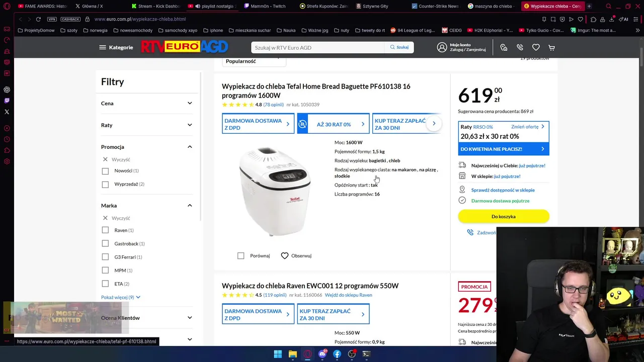Screen dimensions: 644x362
Task: Open Opera easy setup menu icon
Action: click(635, 19)
